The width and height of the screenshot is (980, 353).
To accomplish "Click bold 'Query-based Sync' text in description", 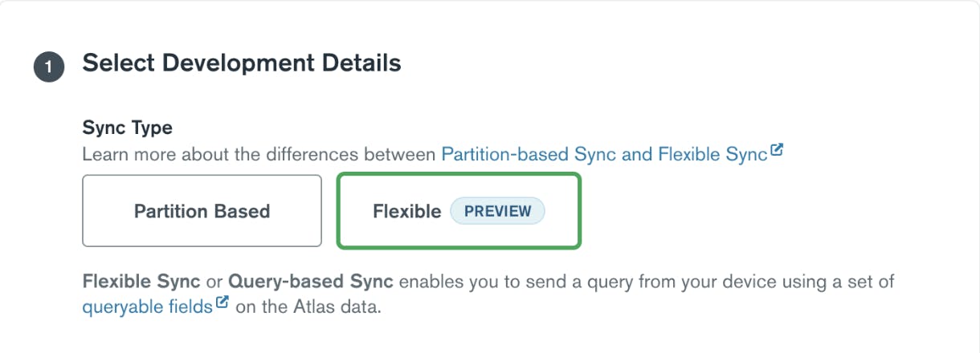I will (x=311, y=282).
